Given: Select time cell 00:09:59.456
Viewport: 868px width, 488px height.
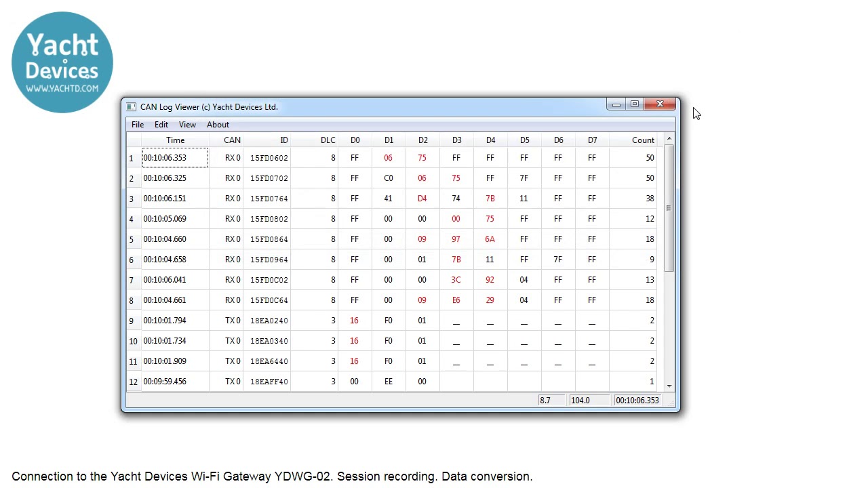Looking at the screenshot, I should click(175, 382).
